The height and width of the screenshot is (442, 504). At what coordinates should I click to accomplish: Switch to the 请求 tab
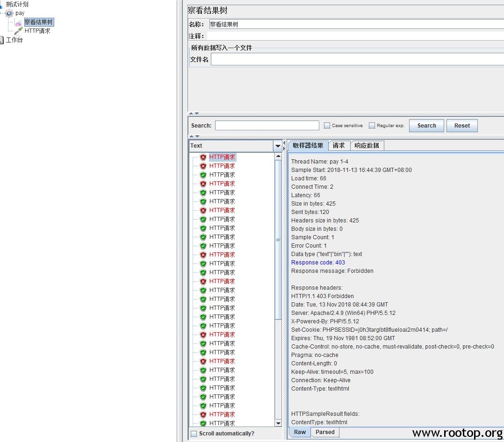point(338,146)
